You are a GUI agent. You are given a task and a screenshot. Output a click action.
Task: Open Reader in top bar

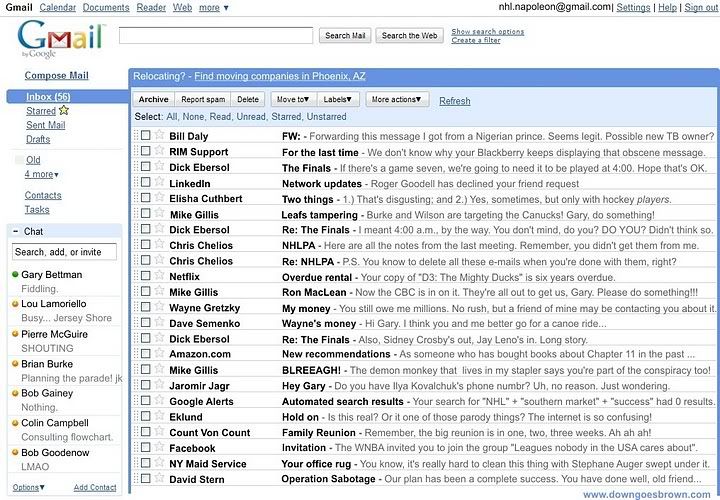click(151, 8)
